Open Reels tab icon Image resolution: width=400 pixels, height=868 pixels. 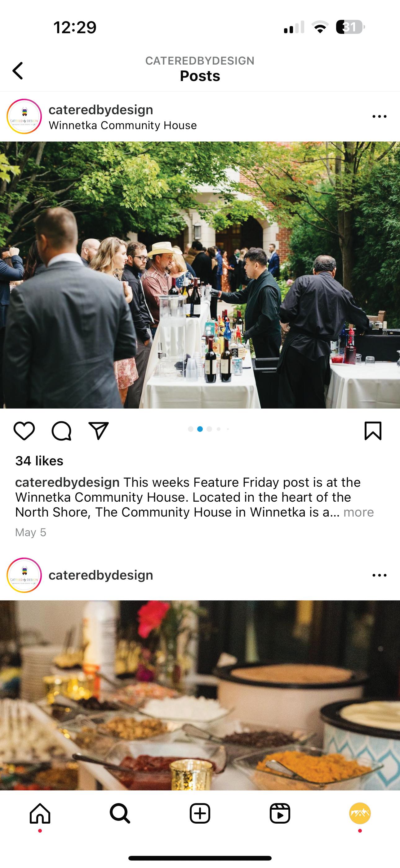pos(280,813)
